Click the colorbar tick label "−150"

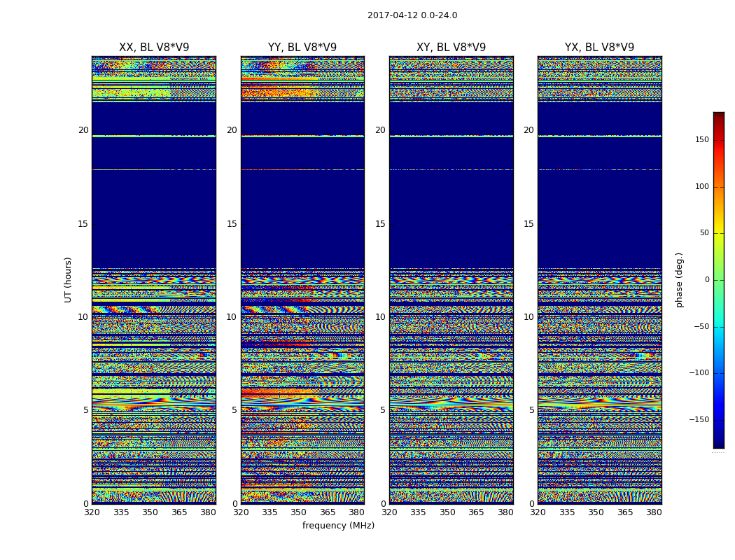pyautogui.click(x=699, y=419)
